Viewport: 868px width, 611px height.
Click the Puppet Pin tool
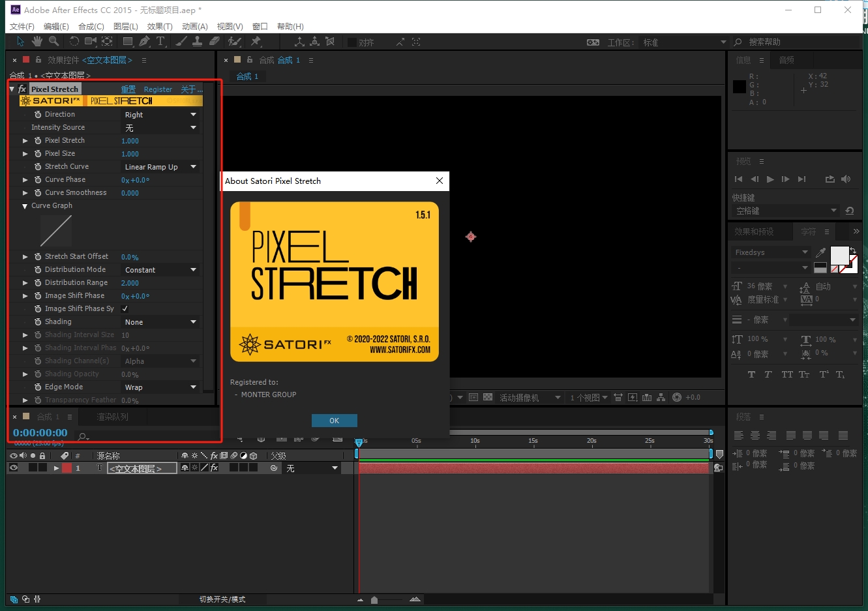[x=256, y=42]
